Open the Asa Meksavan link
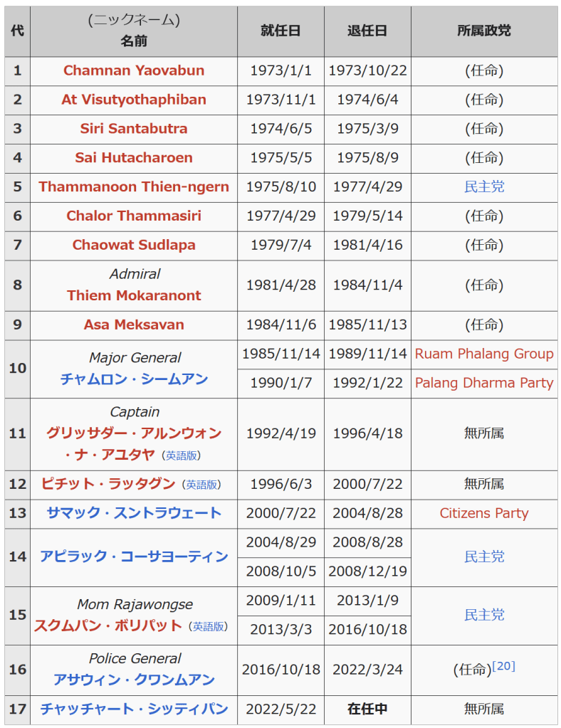Viewport: 561px width, 728px height. (x=134, y=325)
